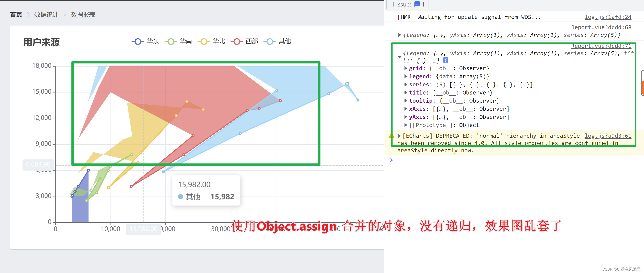Toggle the 华北 legend series
644x273 pixels.
pos(211,41)
